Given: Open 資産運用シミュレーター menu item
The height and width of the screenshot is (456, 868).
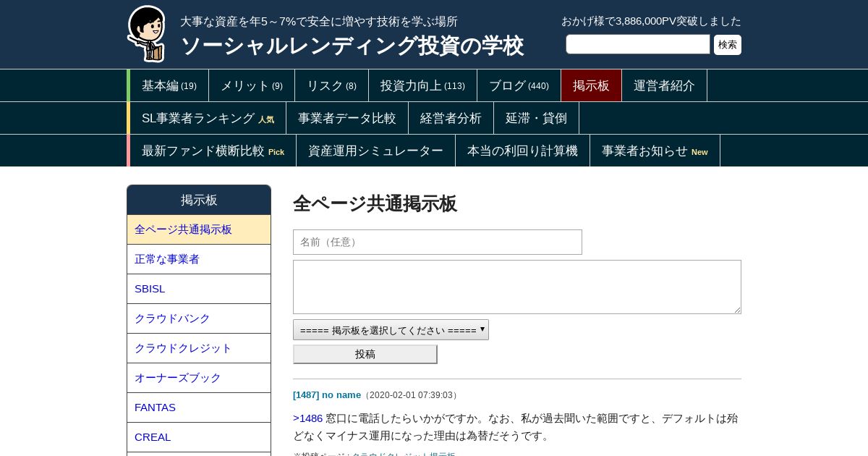Looking at the screenshot, I should pyautogui.click(x=375, y=151).
